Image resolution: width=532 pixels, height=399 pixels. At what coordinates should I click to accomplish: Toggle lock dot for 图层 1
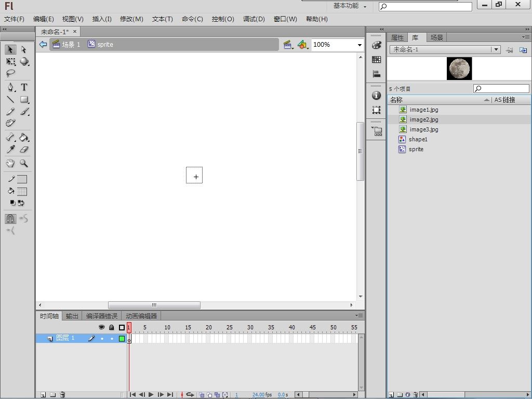[111, 339]
